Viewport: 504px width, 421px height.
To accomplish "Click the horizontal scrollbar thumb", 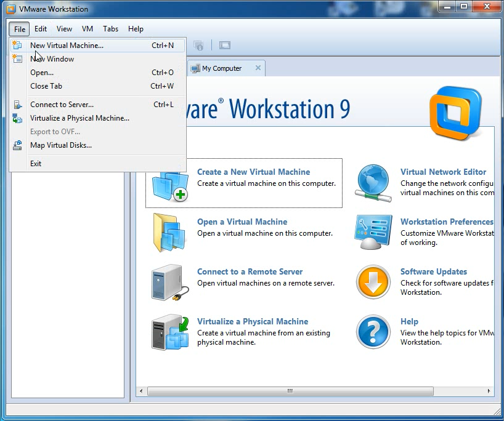I will coord(290,391).
